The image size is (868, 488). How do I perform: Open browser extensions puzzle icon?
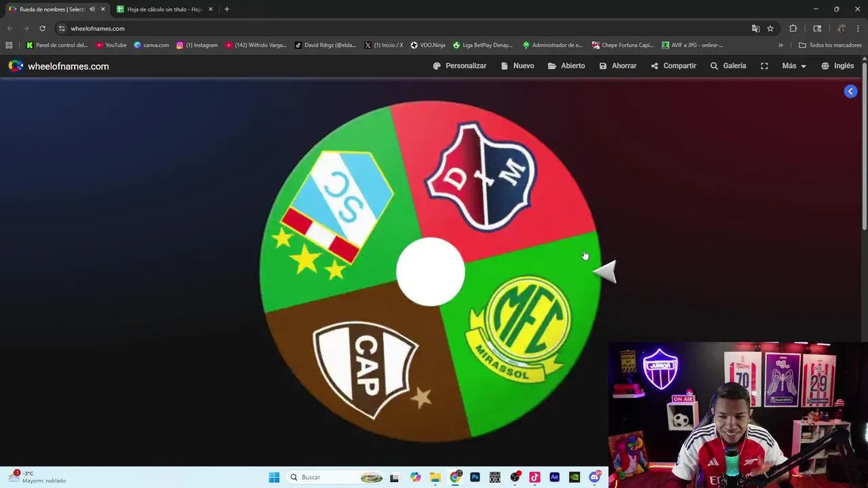click(x=793, y=28)
